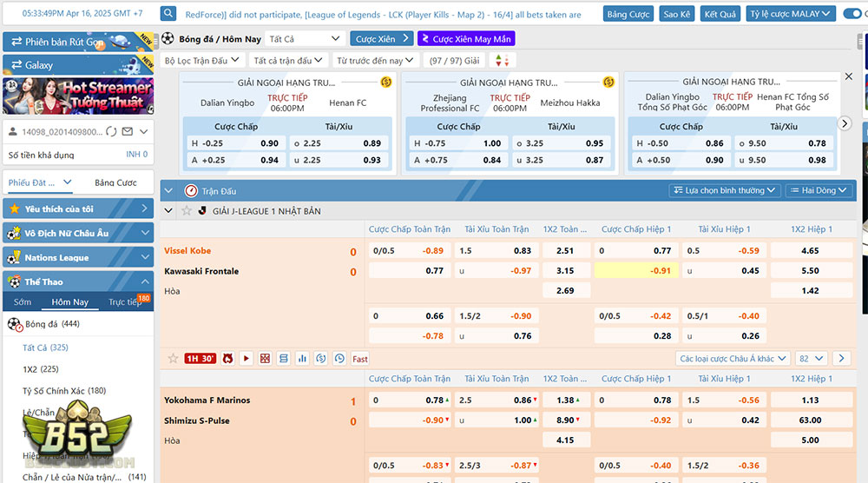Switch to the Trực tiếp tab
Screen dimensions: 868x483
[125, 302]
